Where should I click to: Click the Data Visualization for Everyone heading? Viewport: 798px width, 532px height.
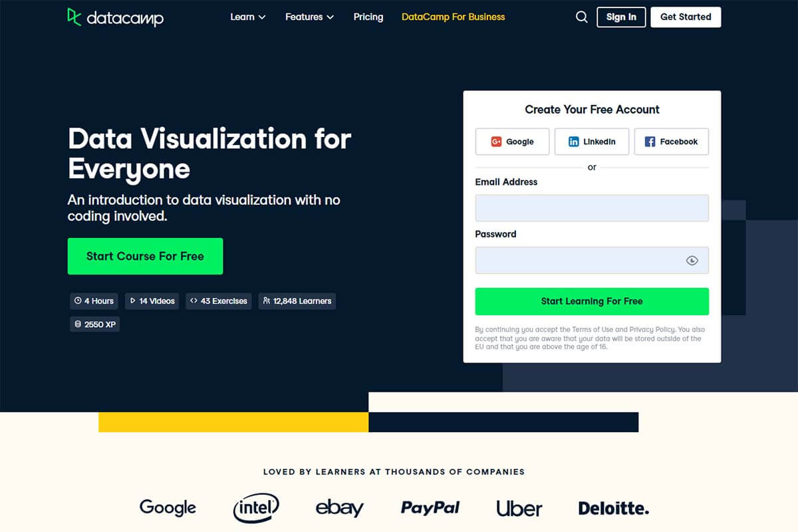pos(209,154)
